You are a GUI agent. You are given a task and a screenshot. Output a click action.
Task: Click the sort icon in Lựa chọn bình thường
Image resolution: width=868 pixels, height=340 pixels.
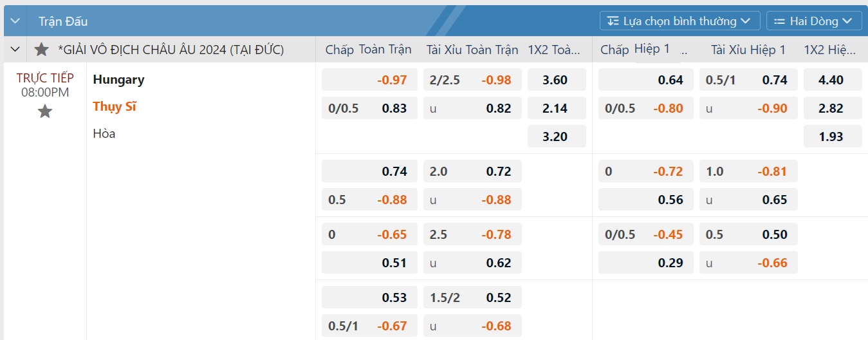pyautogui.click(x=613, y=21)
